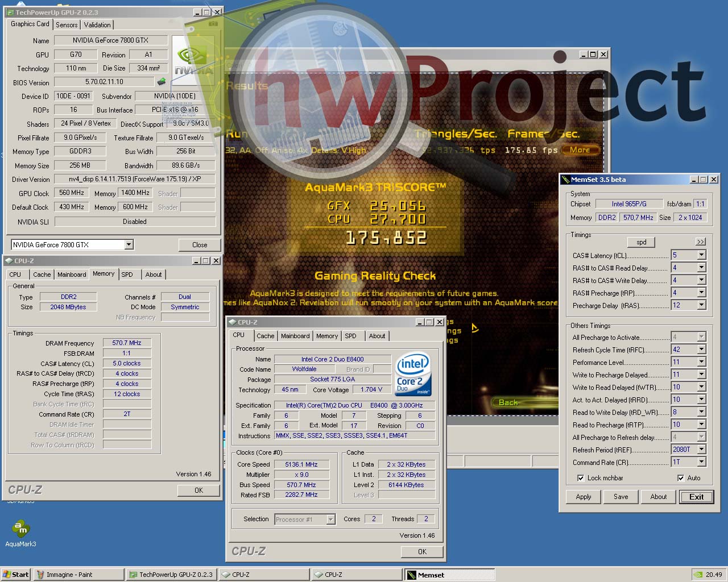Viewport: 728px width, 582px height.
Task: Click the CPU-Z processor window title icon
Action: click(x=233, y=322)
